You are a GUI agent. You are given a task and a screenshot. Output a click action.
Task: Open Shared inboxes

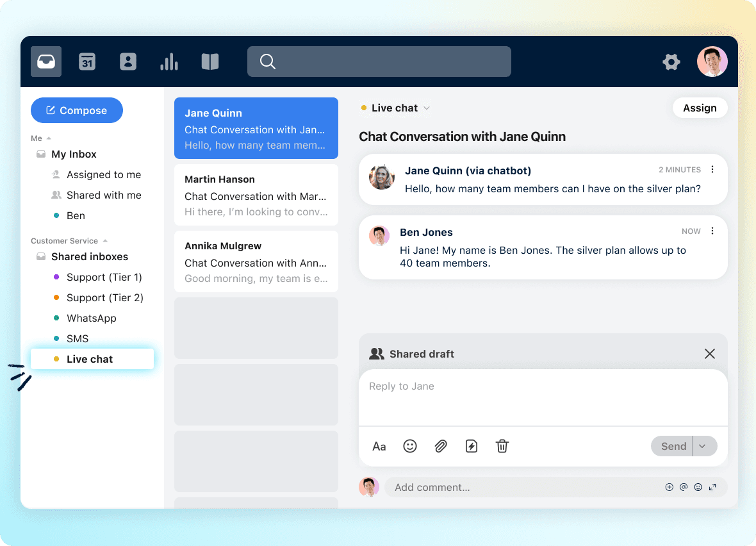point(90,256)
